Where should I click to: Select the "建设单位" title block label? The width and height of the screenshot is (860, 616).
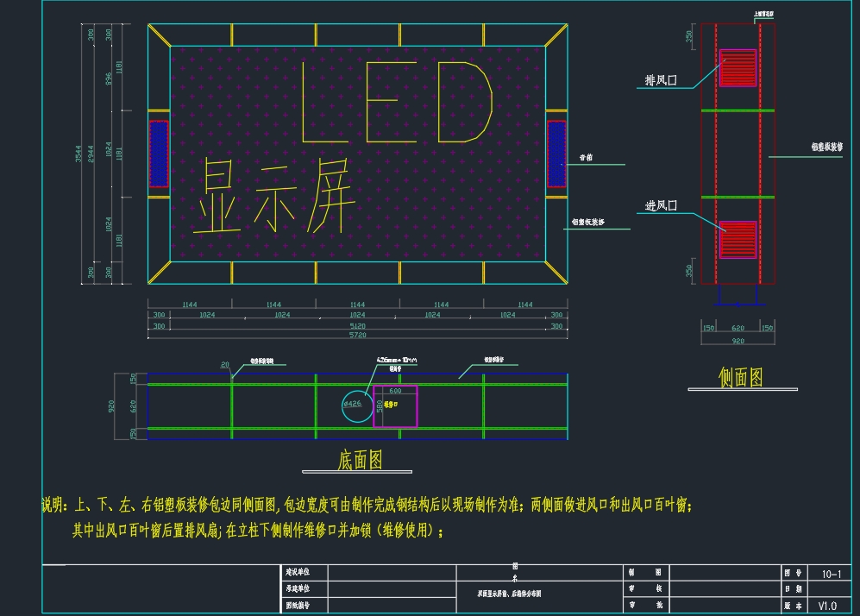pos(298,572)
